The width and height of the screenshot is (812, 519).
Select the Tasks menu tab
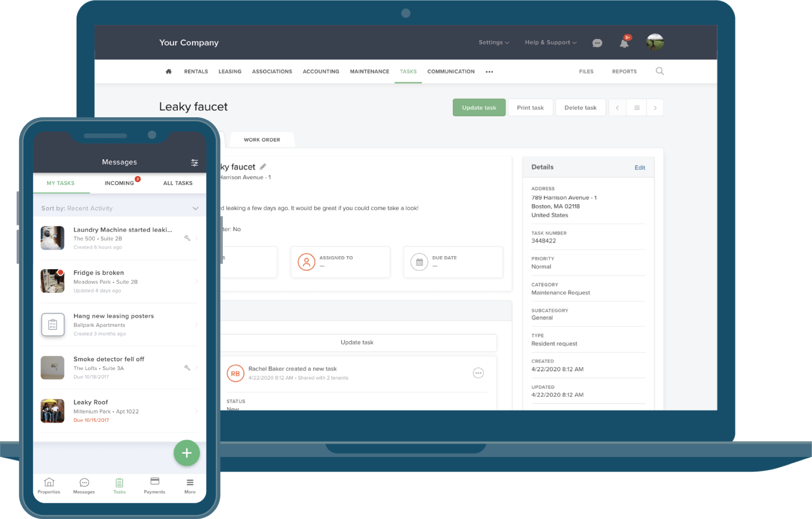pos(408,71)
